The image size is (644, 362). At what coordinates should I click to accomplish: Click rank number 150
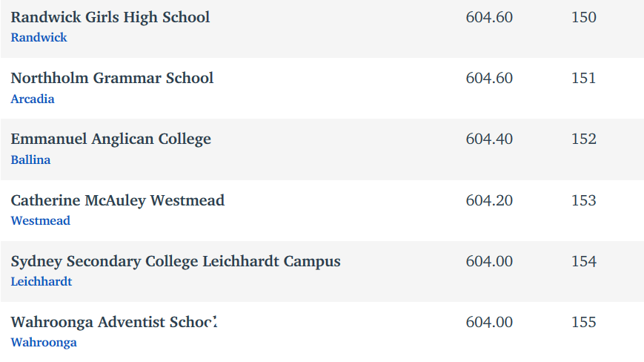point(584,17)
